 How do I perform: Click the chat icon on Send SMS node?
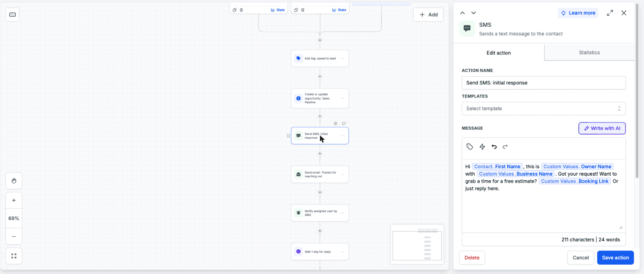click(x=299, y=135)
